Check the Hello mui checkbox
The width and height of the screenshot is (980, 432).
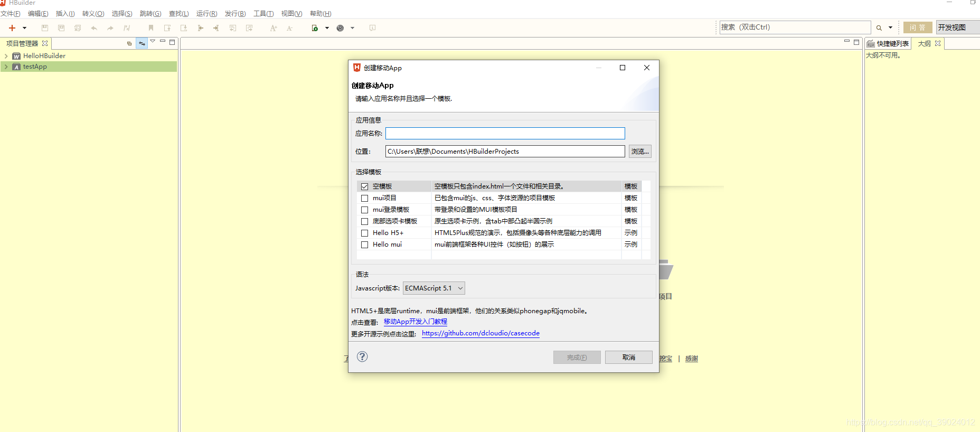[364, 245]
